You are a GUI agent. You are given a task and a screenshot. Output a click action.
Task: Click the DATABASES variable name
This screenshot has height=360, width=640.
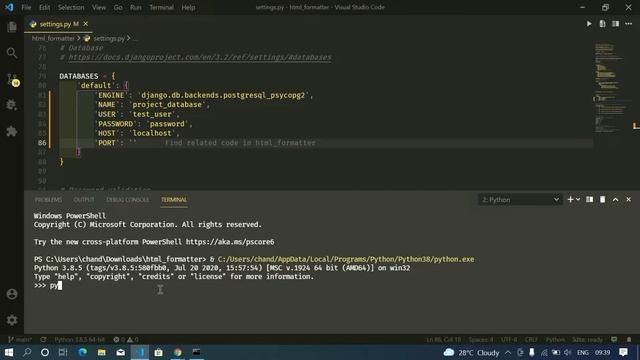[79, 76]
